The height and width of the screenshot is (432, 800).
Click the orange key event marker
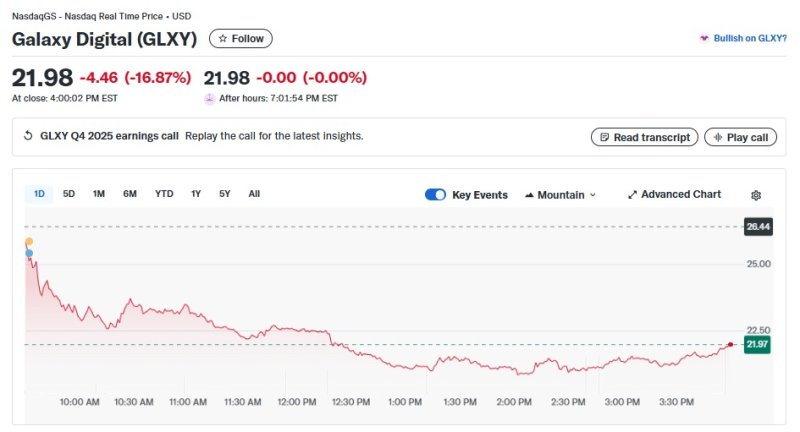29,242
